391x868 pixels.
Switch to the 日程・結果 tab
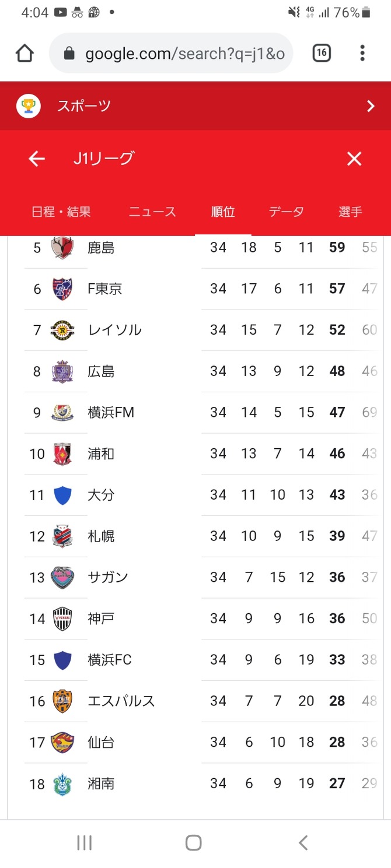click(x=61, y=212)
